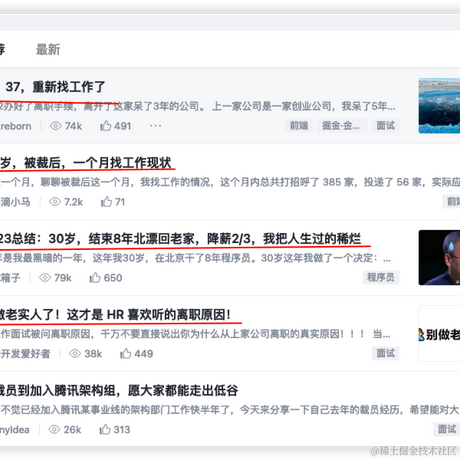The height and width of the screenshot is (460, 460).
Task: Click the eye views icon showing 38k
Action: click(x=75, y=354)
